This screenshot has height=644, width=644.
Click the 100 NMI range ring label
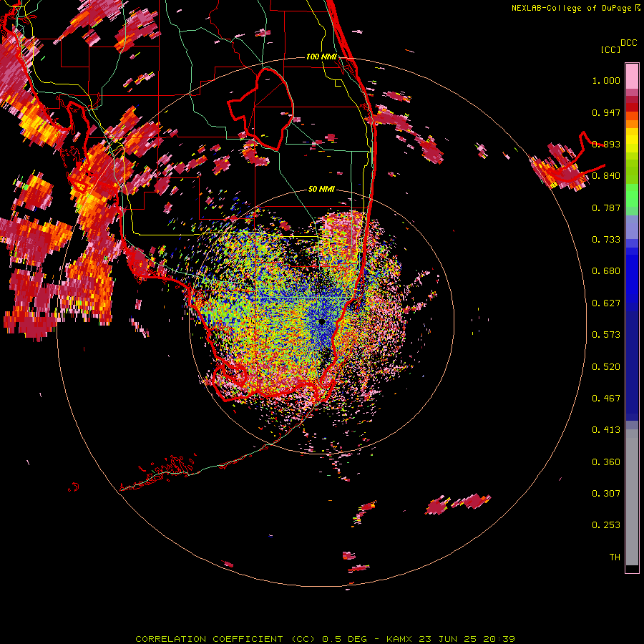coord(321,57)
